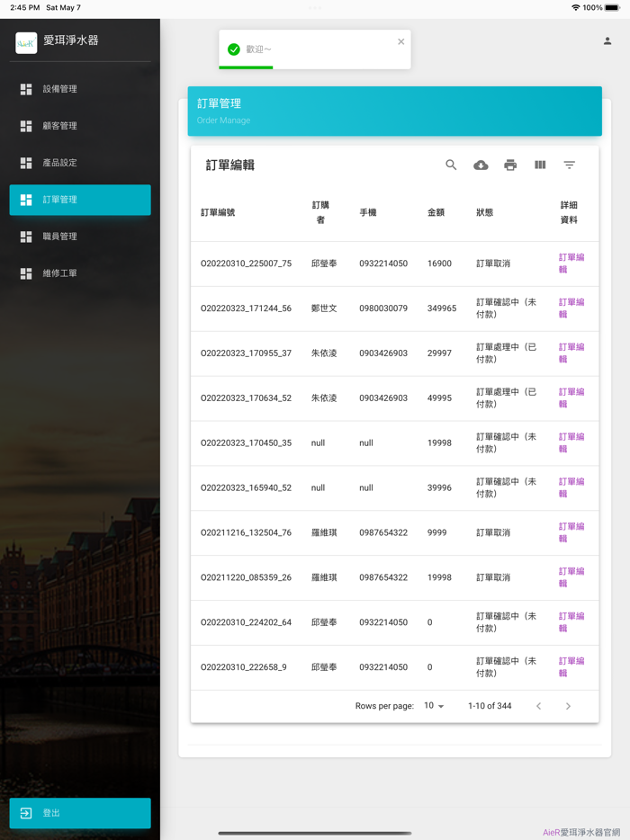Click the 訂單管理 page header banner
630x840 pixels.
point(394,111)
